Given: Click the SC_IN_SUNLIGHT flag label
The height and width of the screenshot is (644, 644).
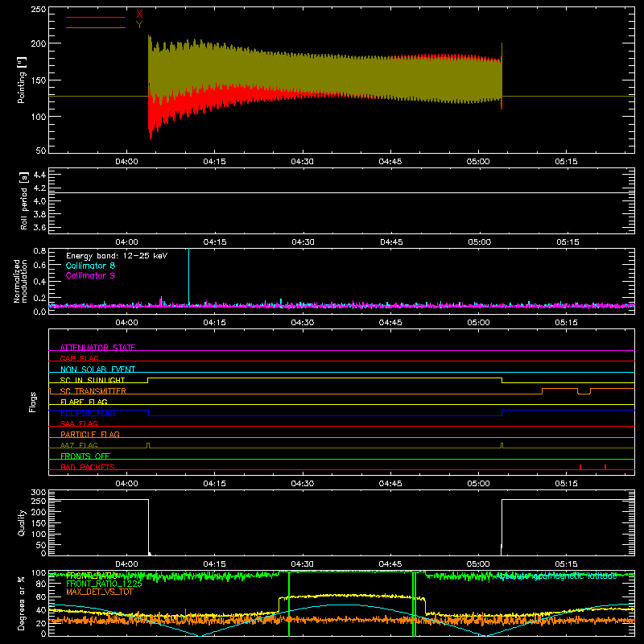Looking at the screenshot, I should click(x=93, y=380).
